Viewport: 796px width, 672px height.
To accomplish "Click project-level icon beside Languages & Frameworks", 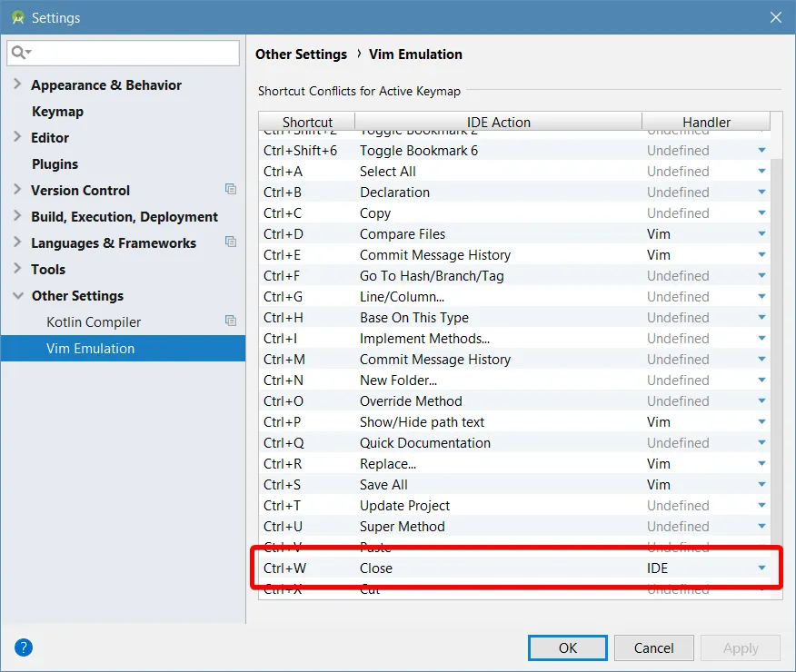I will click(231, 242).
